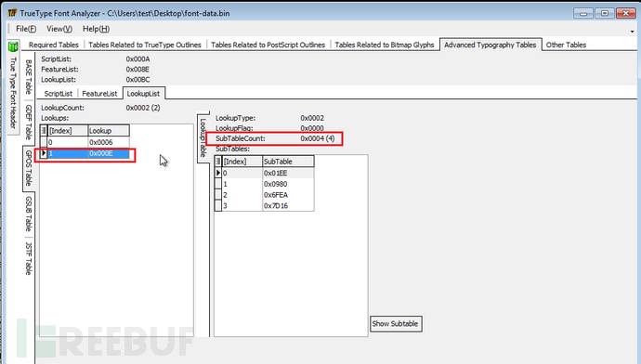Select the LookupList sub-tab

pos(143,93)
